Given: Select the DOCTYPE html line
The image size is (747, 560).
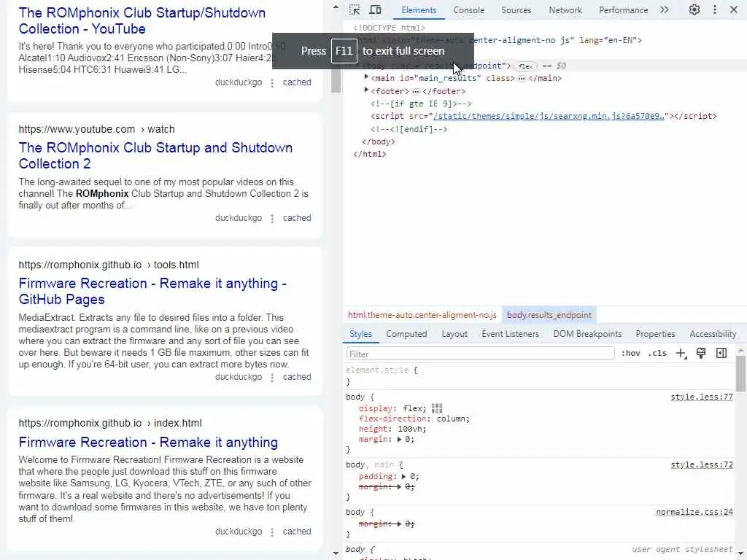Looking at the screenshot, I should [390, 28].
